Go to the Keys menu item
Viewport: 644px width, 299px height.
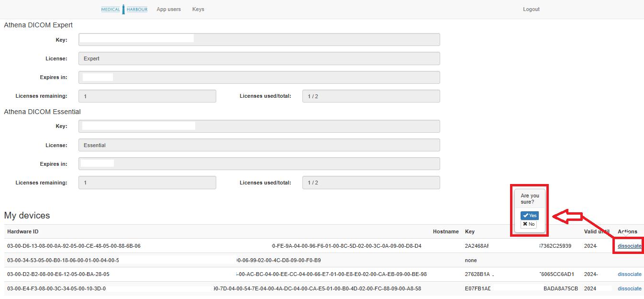coord(198,9)
